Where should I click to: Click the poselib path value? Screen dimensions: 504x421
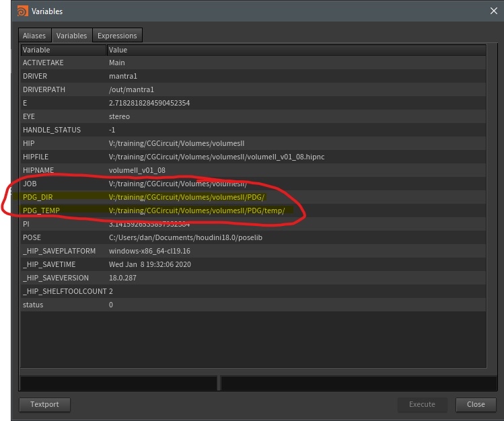coord(186,237)
